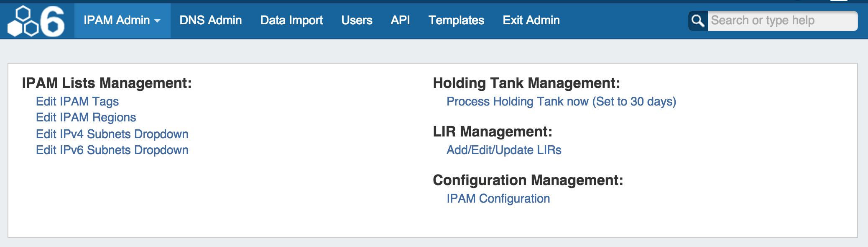868x247 pixels.
Task: Leave admin mode via Exit Admin
Action: click(531, 21)
